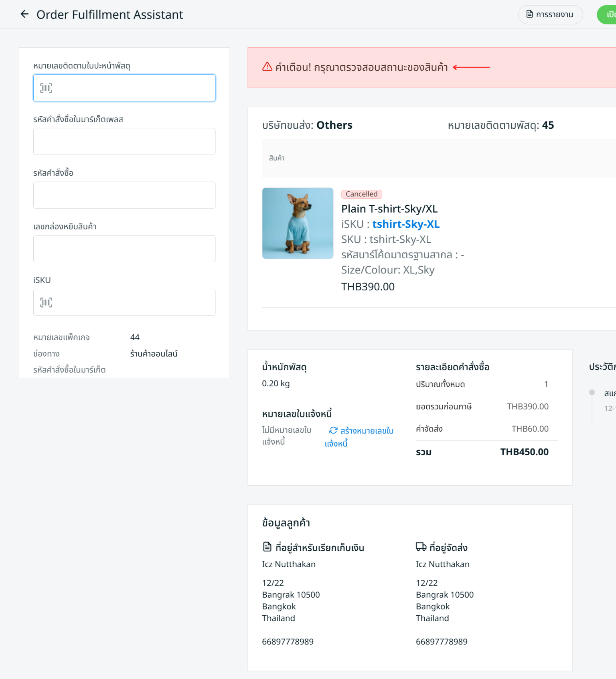The image size is (616, 679).
Task: Click the รหัสคำสั่งซื้อในมาร์เก็ตเพลส input field
Action: [124, 141]
